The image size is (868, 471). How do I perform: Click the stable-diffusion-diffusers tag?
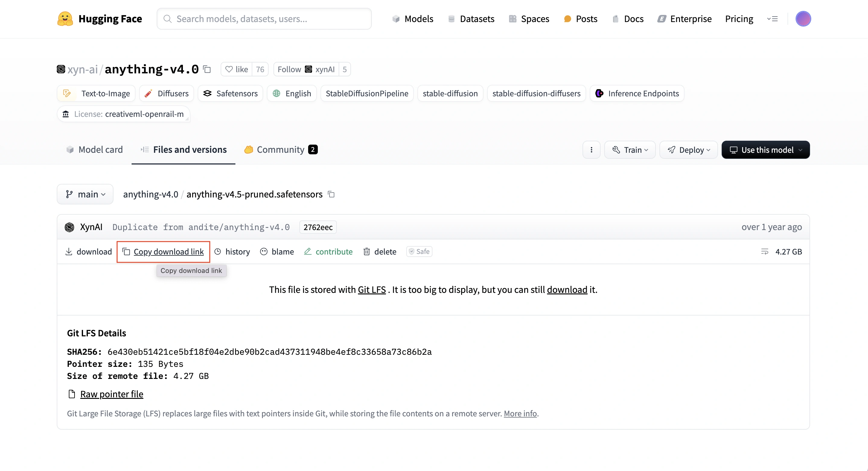click(536, 93)
